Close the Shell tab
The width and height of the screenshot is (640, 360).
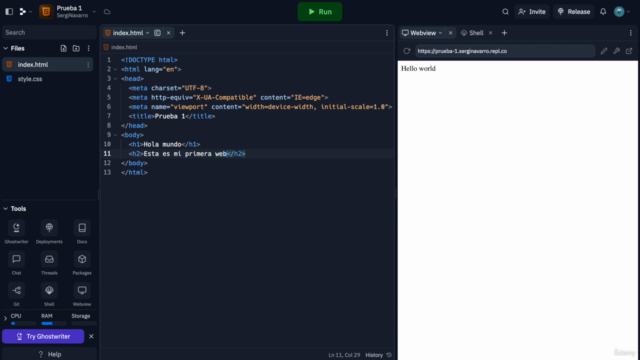coord(490,33)
